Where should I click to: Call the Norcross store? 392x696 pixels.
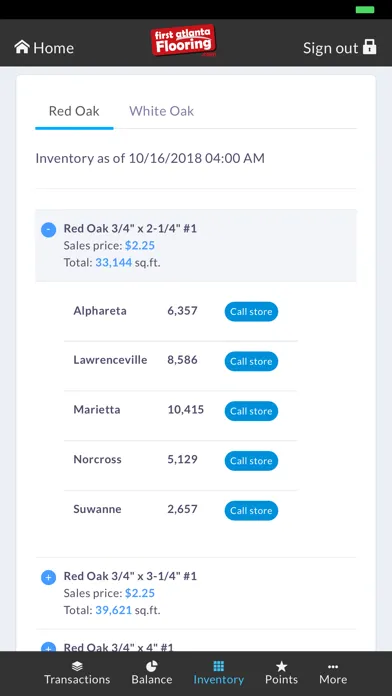pyautogui.click(x=251, y=461)
